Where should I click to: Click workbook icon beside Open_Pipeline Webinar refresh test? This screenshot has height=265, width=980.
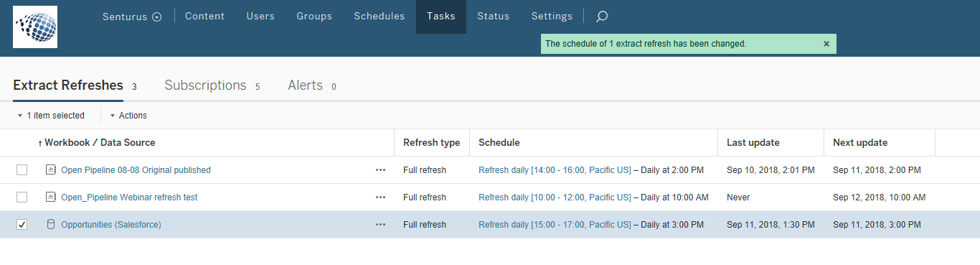click(x=50, y=197)
